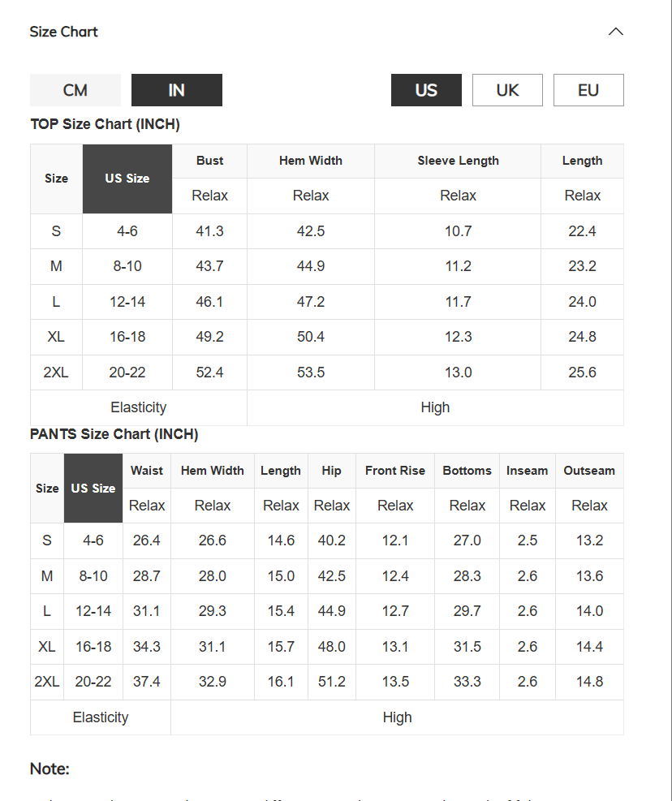Click the Note heading
This screenshot has height=801, width=672.
[50, 769]
